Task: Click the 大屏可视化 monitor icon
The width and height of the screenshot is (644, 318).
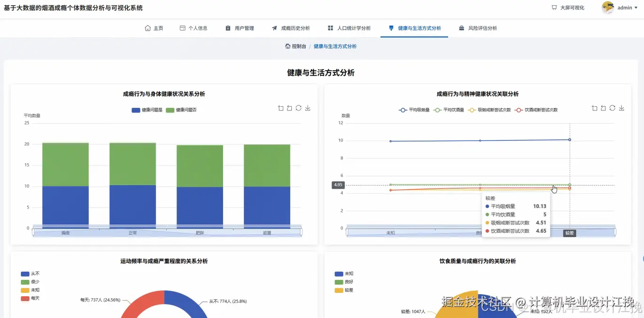Action: [554, 8]
